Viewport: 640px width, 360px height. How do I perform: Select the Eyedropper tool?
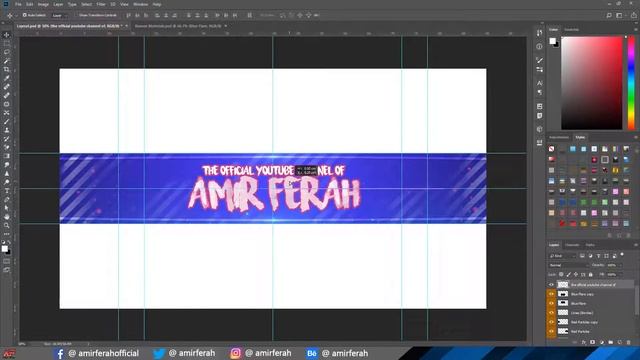pyautogui.click(x=7, y=78)
